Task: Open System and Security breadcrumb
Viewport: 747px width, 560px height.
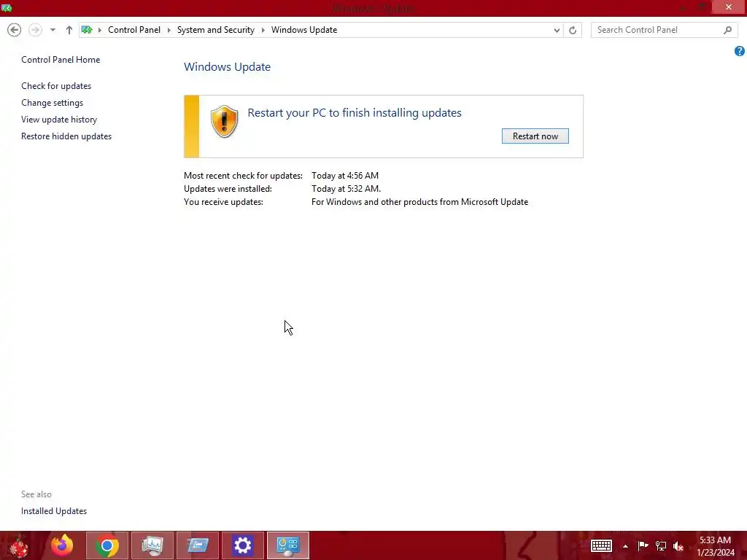Action: 215,30
